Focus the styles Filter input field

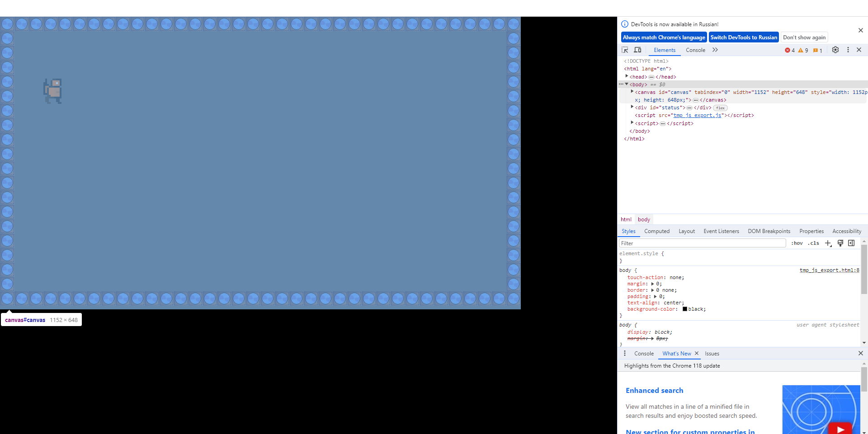(703, 243)
